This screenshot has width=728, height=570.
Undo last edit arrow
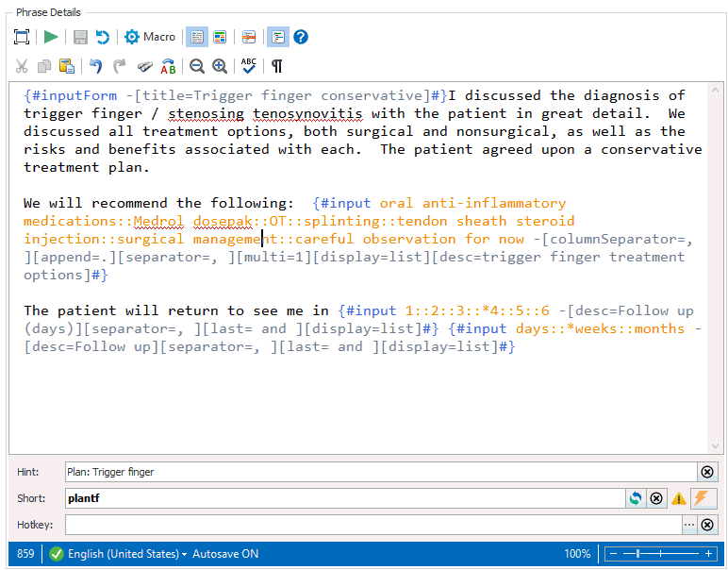coord(96,66)
